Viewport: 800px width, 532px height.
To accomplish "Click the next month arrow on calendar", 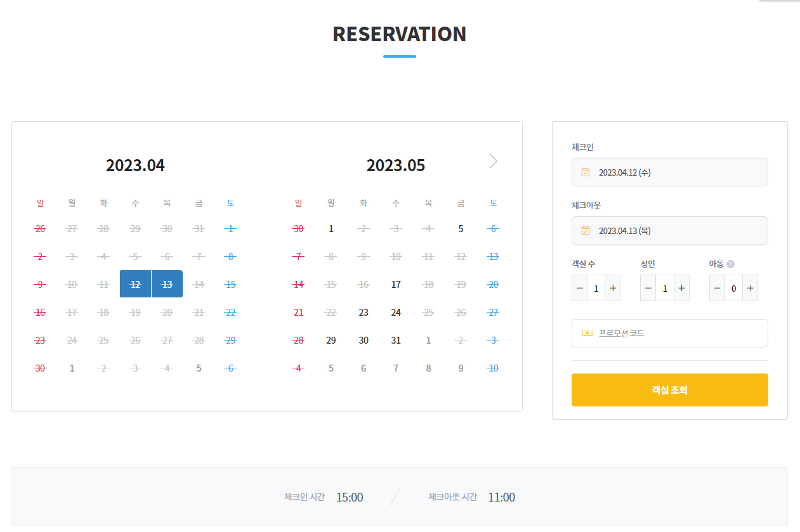I will (x=493, y=161).
